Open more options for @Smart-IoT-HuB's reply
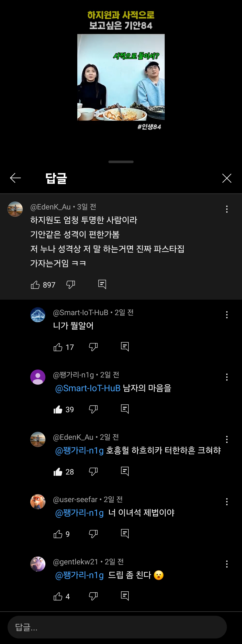Screen dimensions: 242x644 coord(227,315)
